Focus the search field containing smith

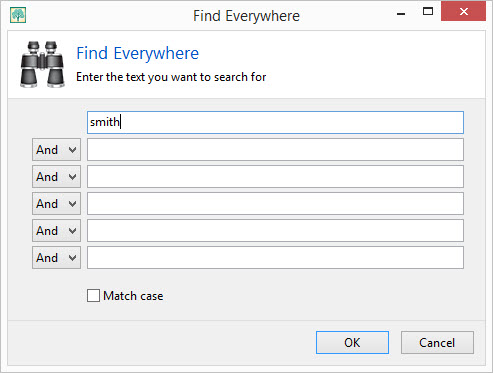click(275, 122)
